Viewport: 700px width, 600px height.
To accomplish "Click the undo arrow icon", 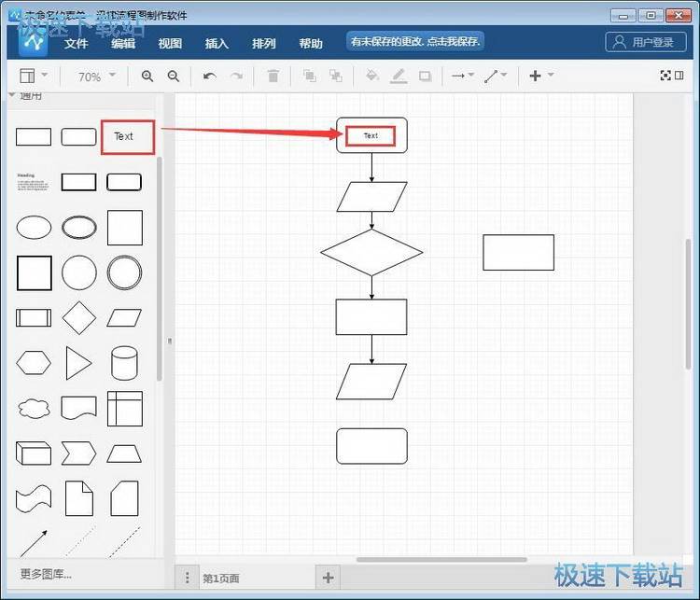I will pyautogui.click(x=210, y=76).
